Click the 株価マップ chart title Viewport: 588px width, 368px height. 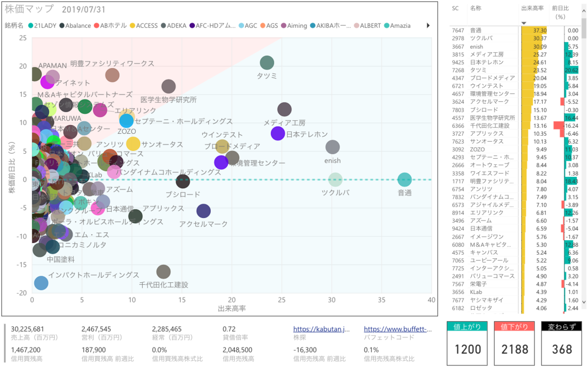pos(30,9)
